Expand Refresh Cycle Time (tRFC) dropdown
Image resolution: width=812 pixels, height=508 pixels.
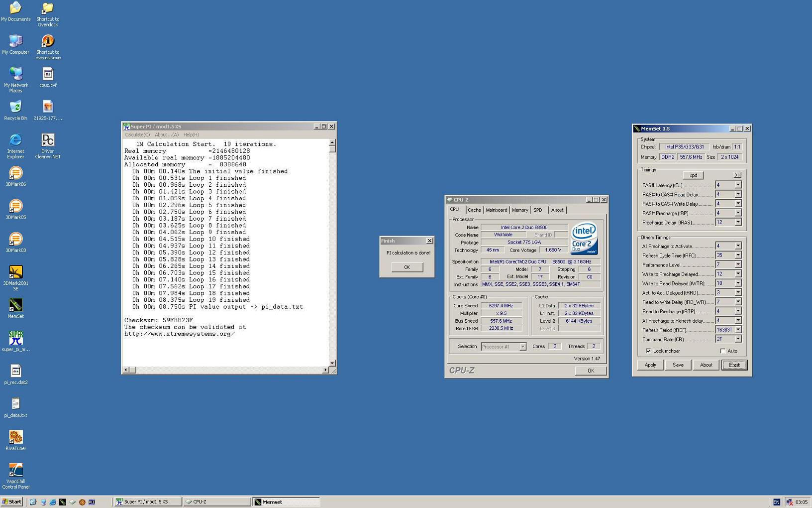[x=738, y=255]
